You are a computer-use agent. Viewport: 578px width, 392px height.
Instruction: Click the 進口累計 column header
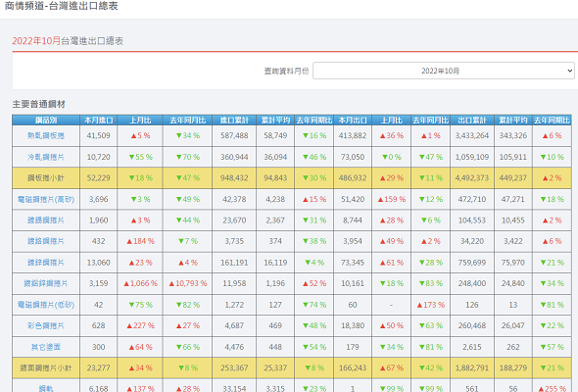click(234, 121)
